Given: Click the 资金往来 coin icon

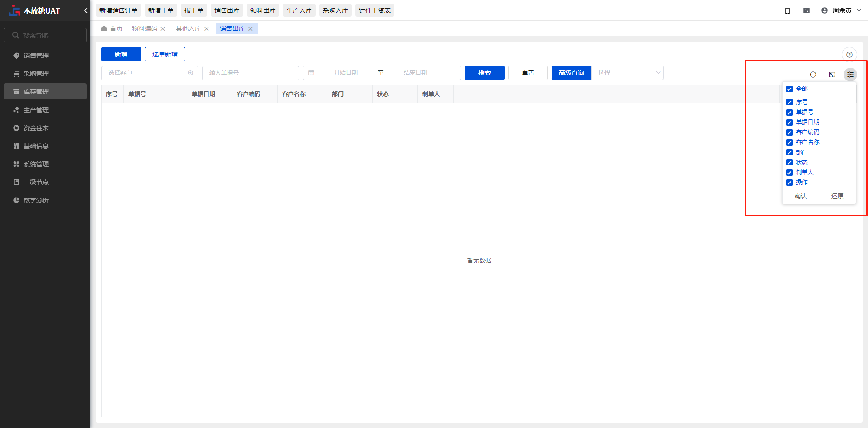Looking at the screenshot, I should pos(16,128).
